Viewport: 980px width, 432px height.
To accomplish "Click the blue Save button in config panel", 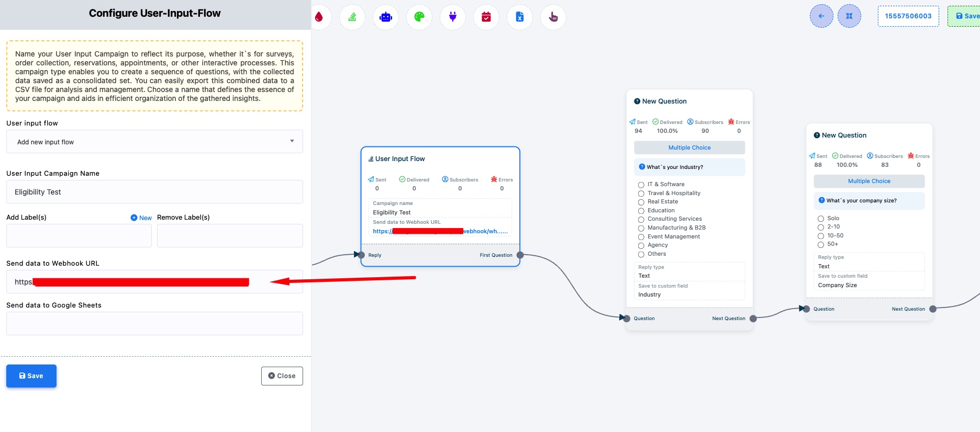I will (31, 376).
